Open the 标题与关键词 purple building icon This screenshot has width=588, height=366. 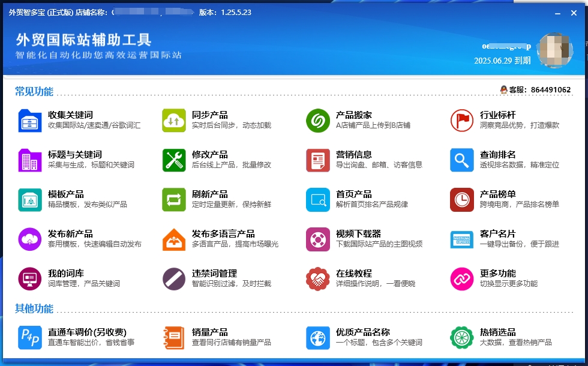pyautogui.click(x=30, y=160)
